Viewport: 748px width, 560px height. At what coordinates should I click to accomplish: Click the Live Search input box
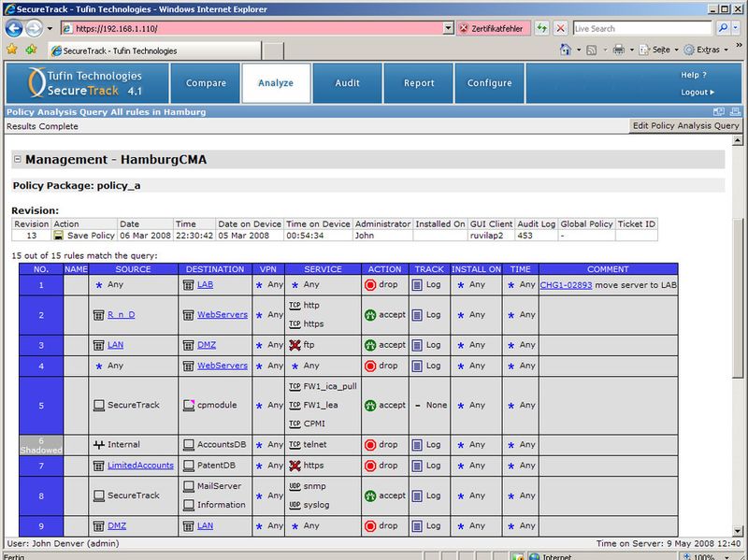642,29
